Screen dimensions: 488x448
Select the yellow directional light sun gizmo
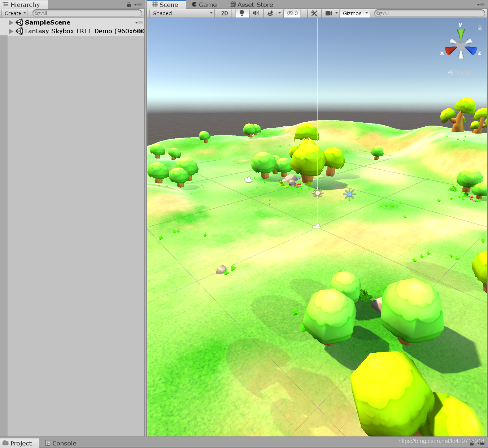[318, 193]
